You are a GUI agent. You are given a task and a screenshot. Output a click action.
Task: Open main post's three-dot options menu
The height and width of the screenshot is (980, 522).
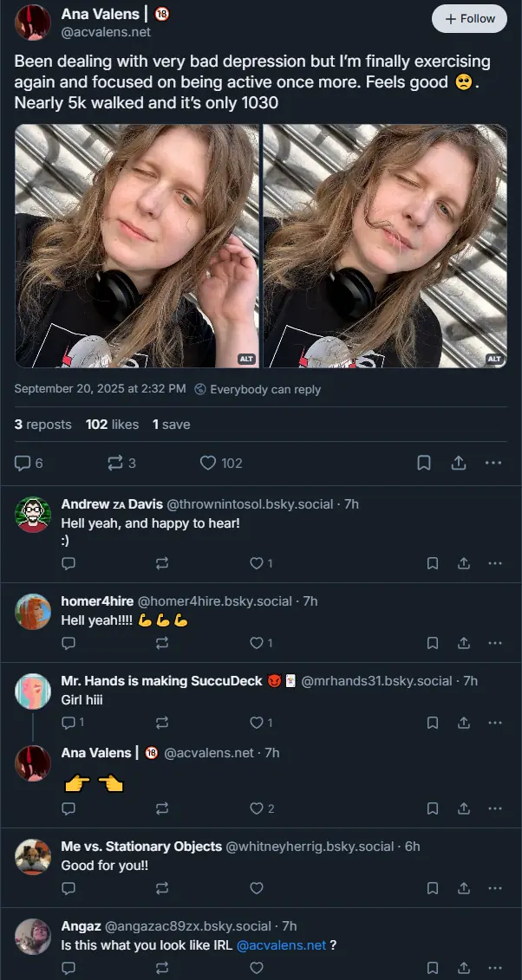point(493,463)
